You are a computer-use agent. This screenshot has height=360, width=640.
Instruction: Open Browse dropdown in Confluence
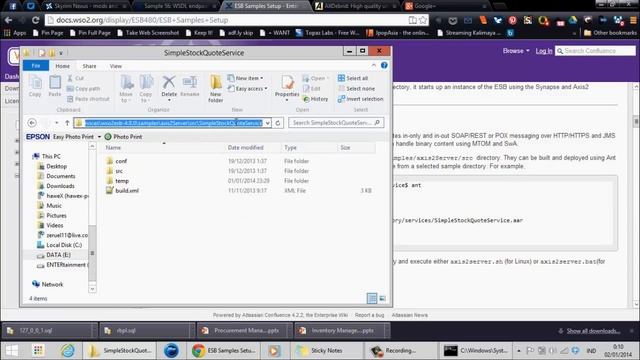tap(516, 51)
